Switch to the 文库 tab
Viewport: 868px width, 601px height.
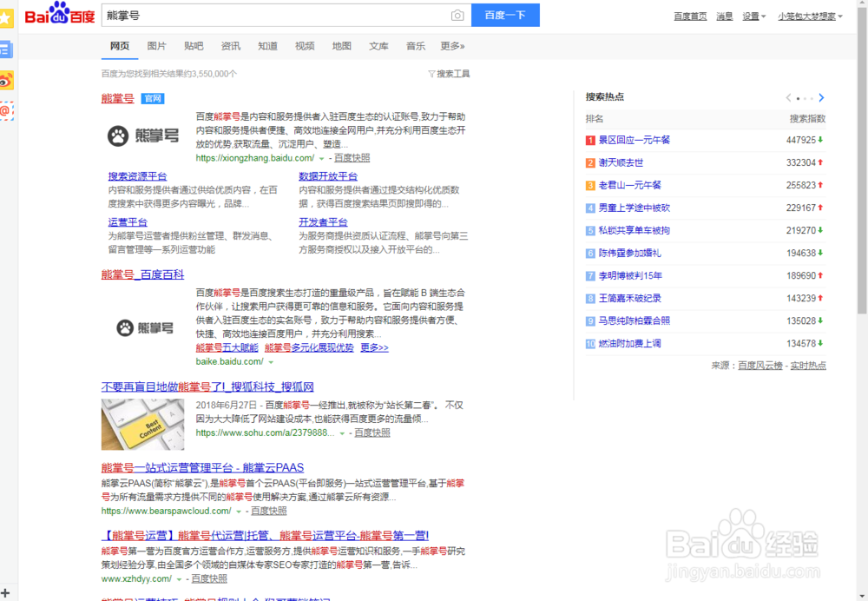click(x=378, y=46)
